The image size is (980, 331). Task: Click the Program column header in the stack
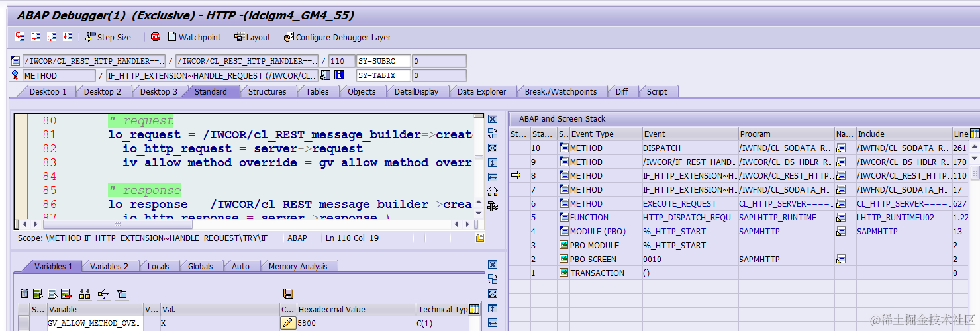(786, 134)
